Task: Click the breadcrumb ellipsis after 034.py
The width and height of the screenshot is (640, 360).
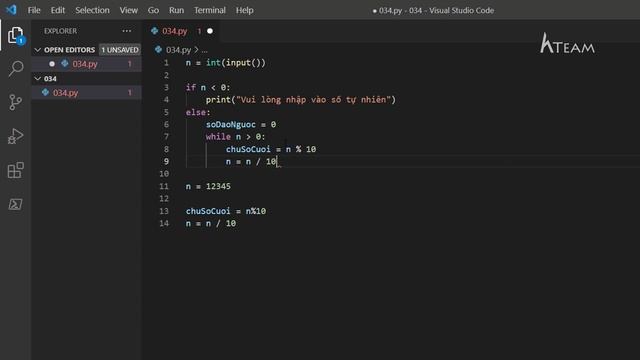Action: [x=204, y=50]
